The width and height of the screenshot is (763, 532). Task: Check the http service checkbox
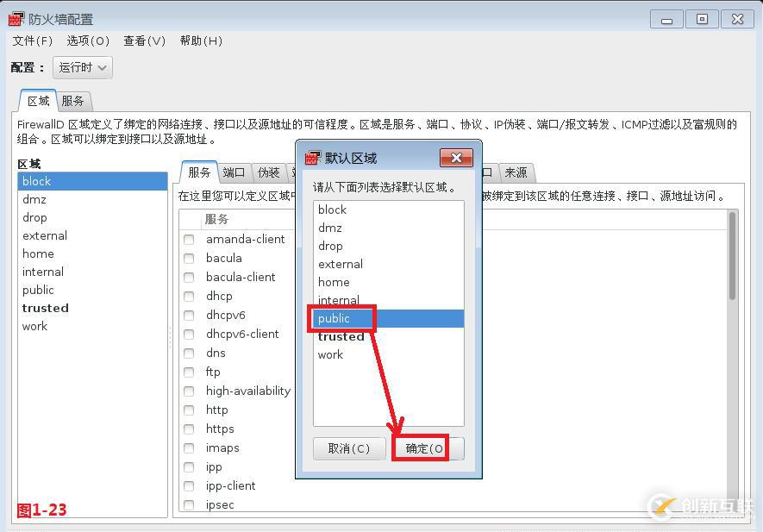pyautogui.click(x=189, y=410)
